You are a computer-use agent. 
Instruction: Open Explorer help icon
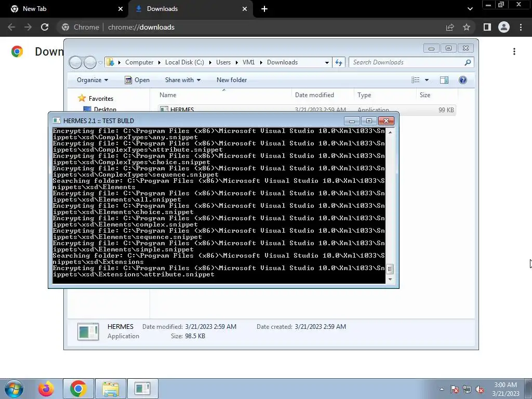coord(463,79)
